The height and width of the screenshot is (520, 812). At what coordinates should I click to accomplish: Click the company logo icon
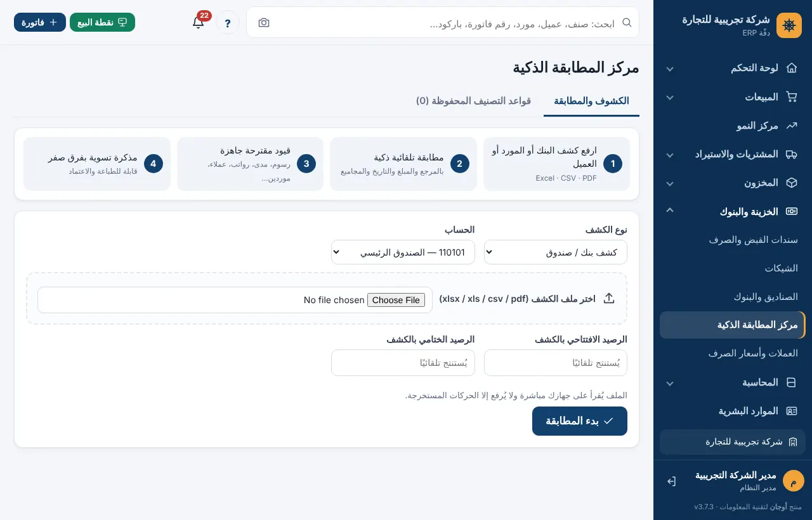789,25
